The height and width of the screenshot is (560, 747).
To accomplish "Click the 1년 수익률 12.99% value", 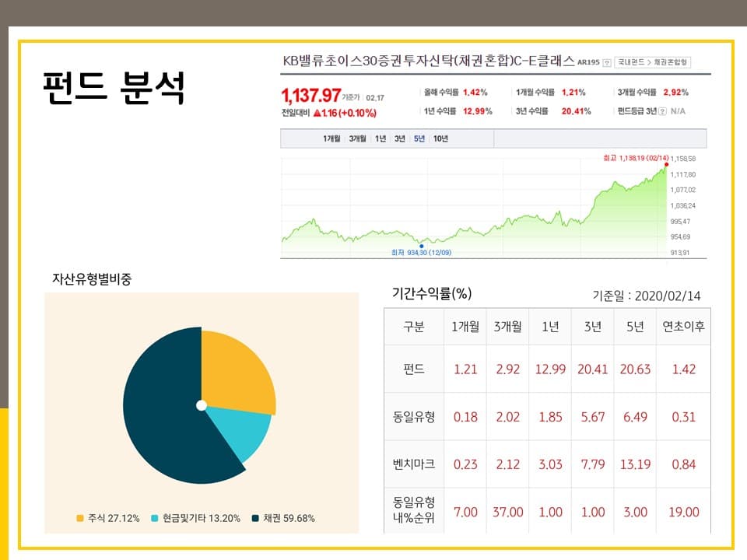I will pos(477,111).
